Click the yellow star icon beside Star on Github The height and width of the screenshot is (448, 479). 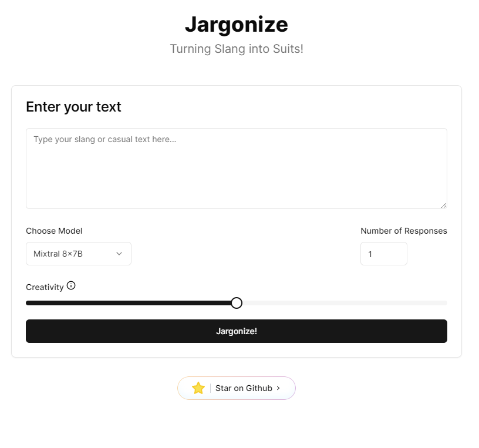pos(198,388)
